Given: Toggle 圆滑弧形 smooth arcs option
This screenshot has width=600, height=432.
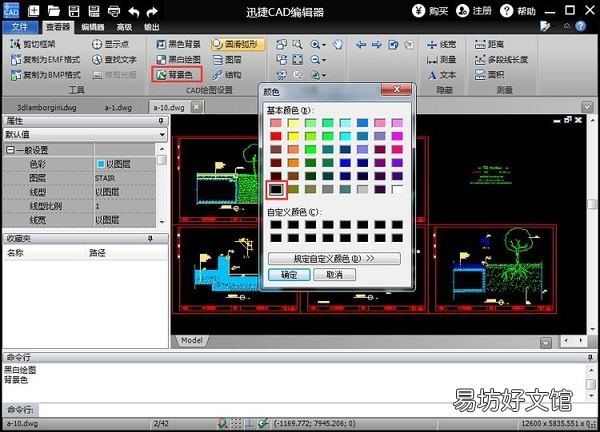Looking at the screenshot, I should pyautogui.click(x=237, y=44).
